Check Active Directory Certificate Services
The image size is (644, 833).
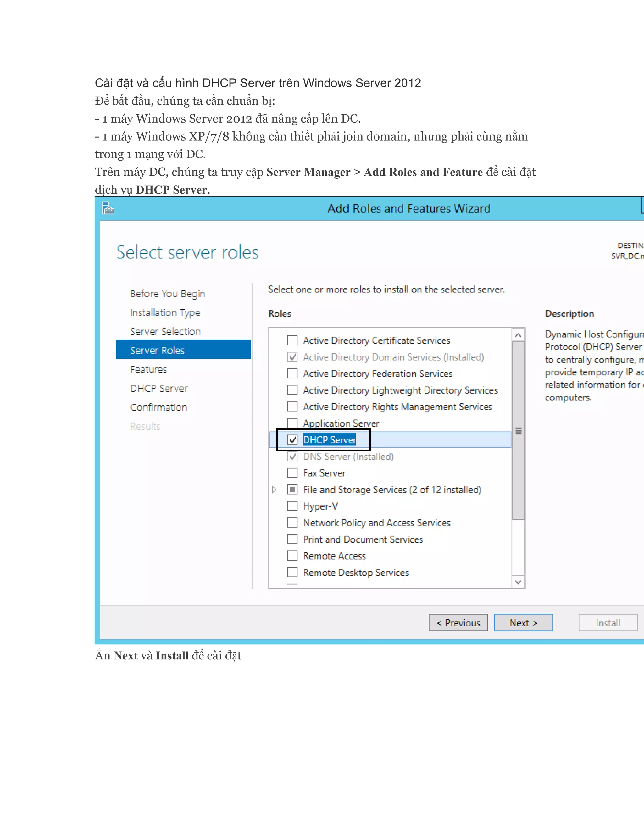(x=292, y=340)
